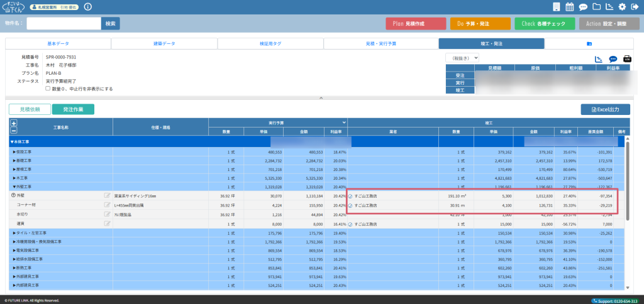Click info icon beside user badge
The height and width of the screenshot is (304, 644).
coord(87,7)
